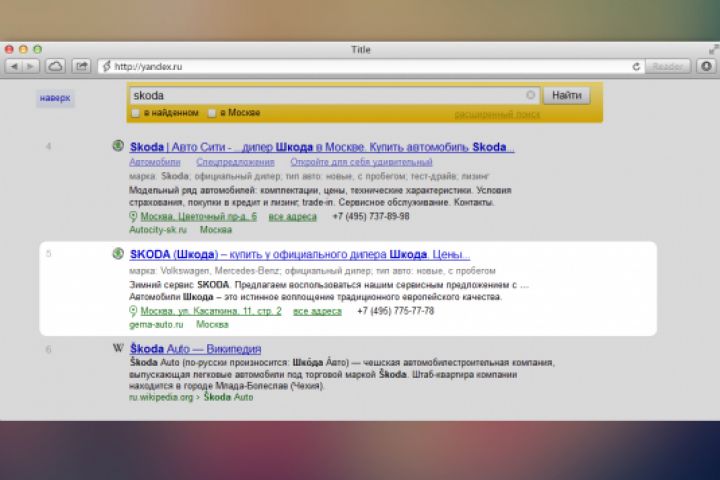Screen dimensions: 720x480
Task: Click the Найти search button
Action: (567, 96)
